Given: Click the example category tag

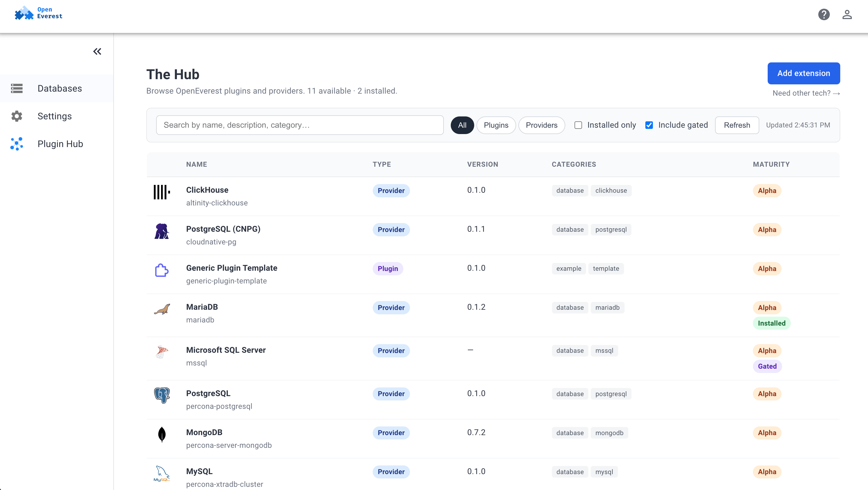Looking at the screenshot, I should pos(568,269).
